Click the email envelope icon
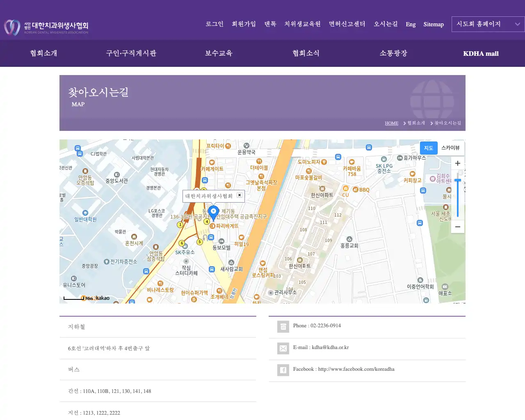This screenshot has height=420, width=525. pyautogui.click(x=283, y=348)
